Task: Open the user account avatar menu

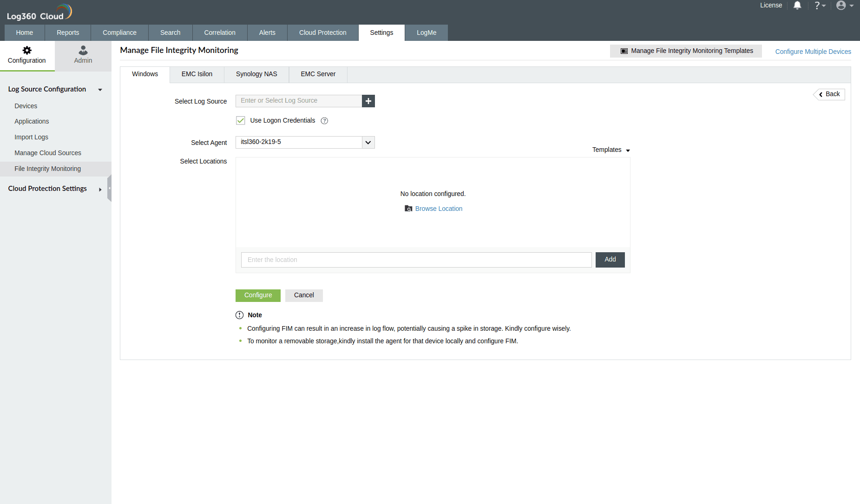Action: [845, 6]
